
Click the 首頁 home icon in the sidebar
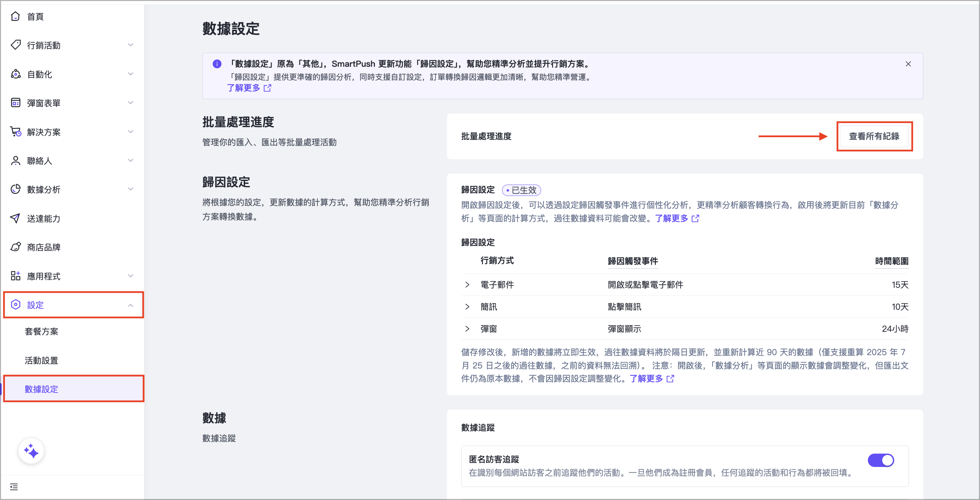click(15, 16)
